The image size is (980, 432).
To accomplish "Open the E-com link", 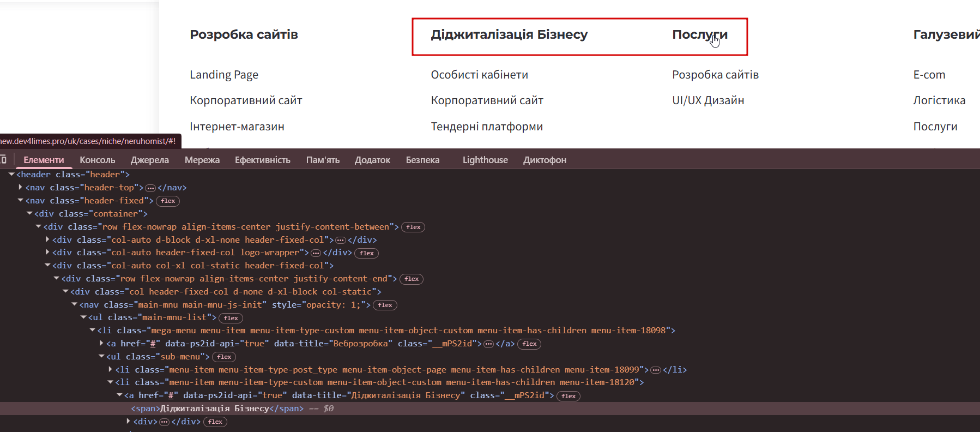I will pos(929,75).
